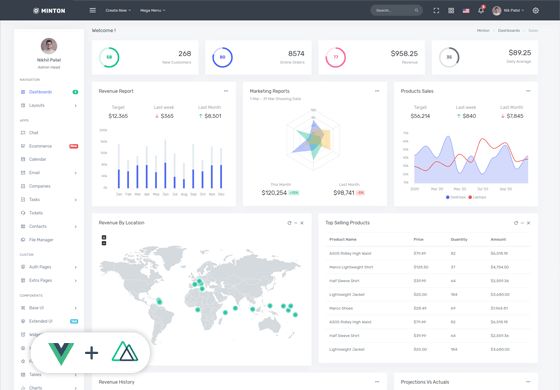Click the Chat sidebar icon
Image resolution: width=560 pixels, height=390 pixels.
(x=23, y=132)
